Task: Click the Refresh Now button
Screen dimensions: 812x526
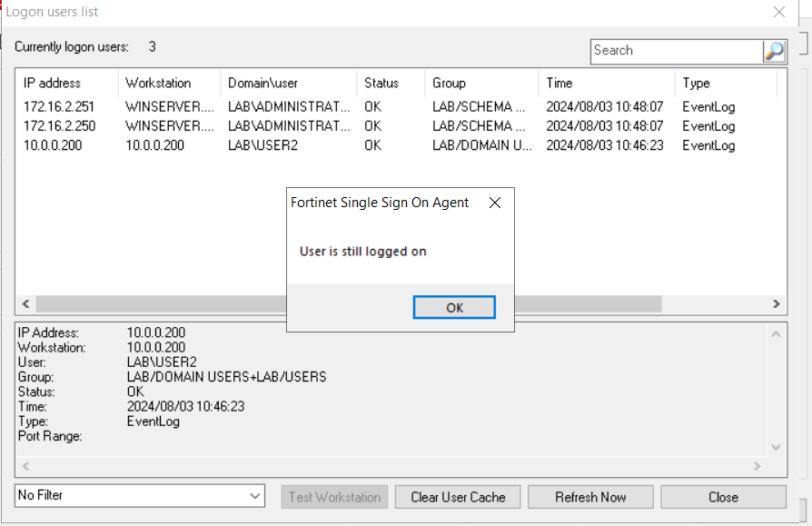Action: click(x=590, y=497)
